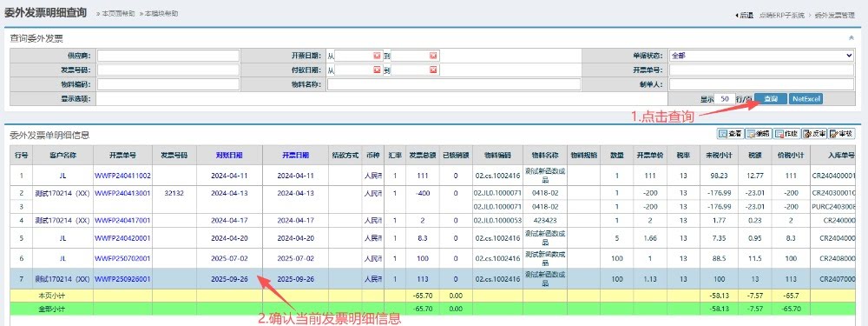Click the 审核 approve toolbar button
Screen dimensions: 868x326
click(x=841, y=134)
